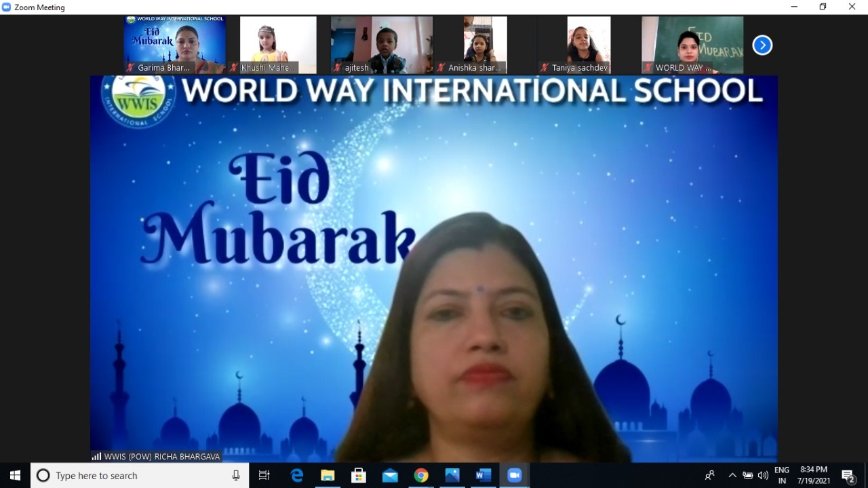This screenshot has width=868, height=488.
Task: Open Google Chrome from taskbar
Action: click(x=421, y=476)
